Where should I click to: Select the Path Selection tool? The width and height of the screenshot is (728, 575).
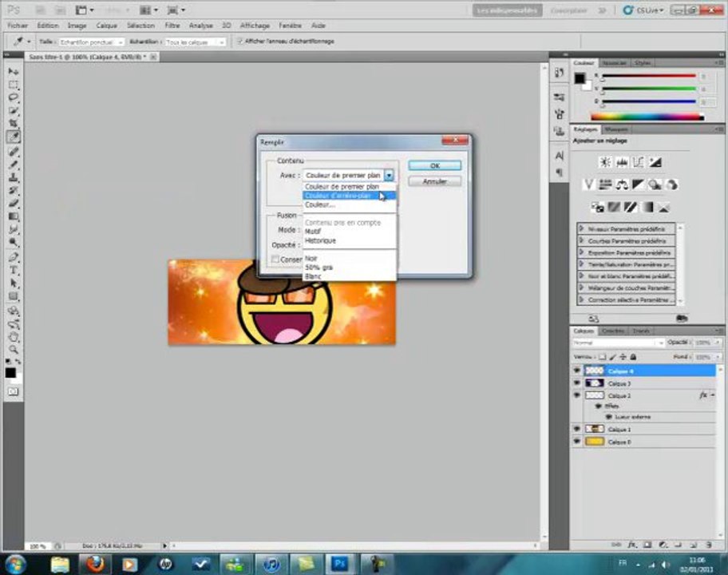[x=14, y=283]
